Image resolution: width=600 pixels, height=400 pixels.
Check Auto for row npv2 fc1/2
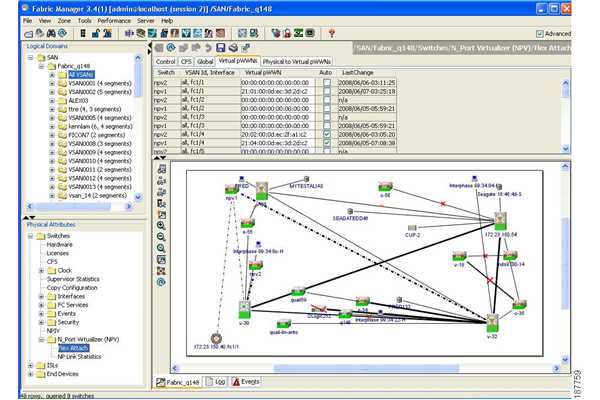(x=326, y=100)
